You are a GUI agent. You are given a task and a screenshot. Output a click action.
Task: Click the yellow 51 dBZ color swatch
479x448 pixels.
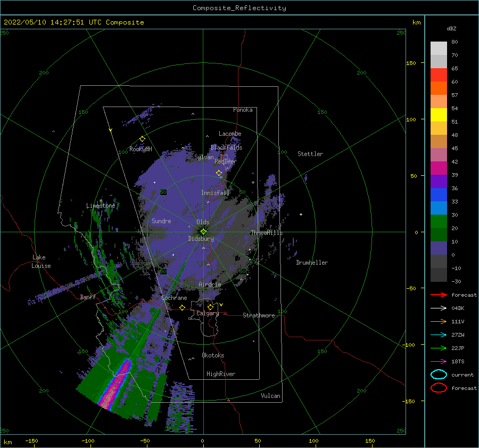pos(439,115)
